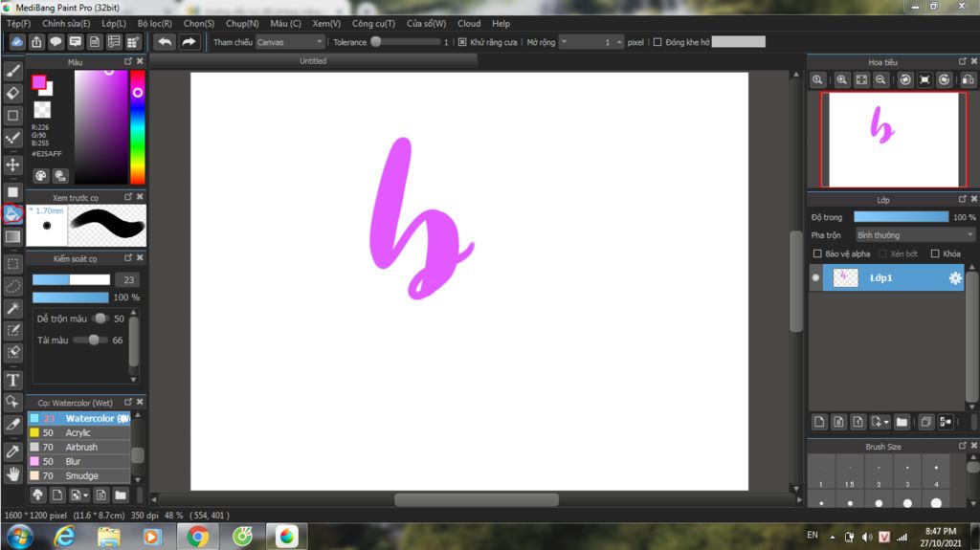Screen dimensions: 980x550
Task: Select the Gradient tool
Action: pos(12,237)
